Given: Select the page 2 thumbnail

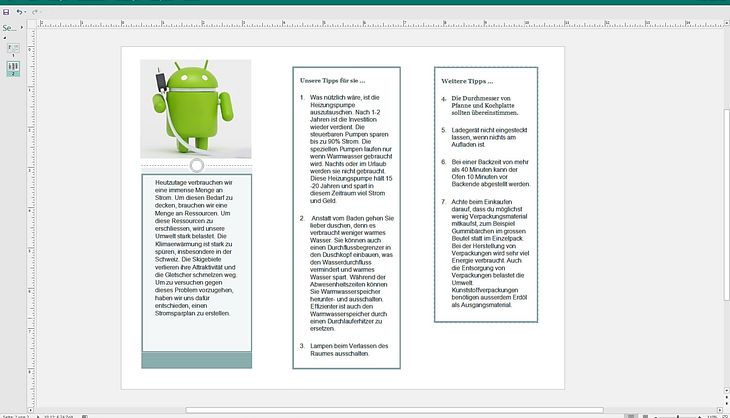Looking at the screenshot, I should [13, 67].
